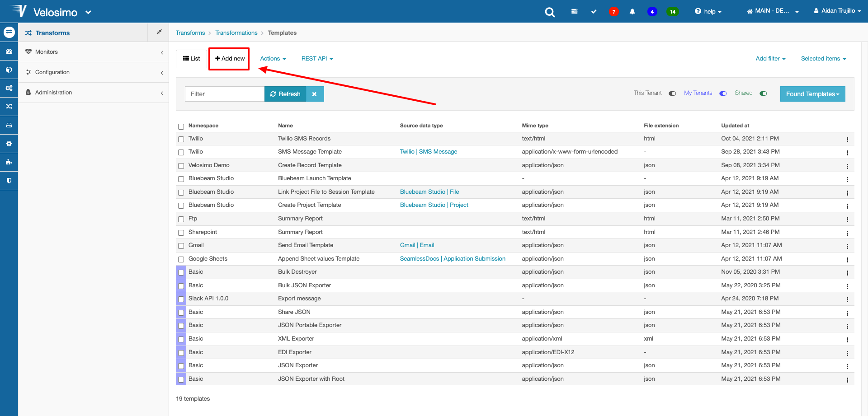Open the multiple gears sidebar icon

pyautogui.click(x=9, y=88)
